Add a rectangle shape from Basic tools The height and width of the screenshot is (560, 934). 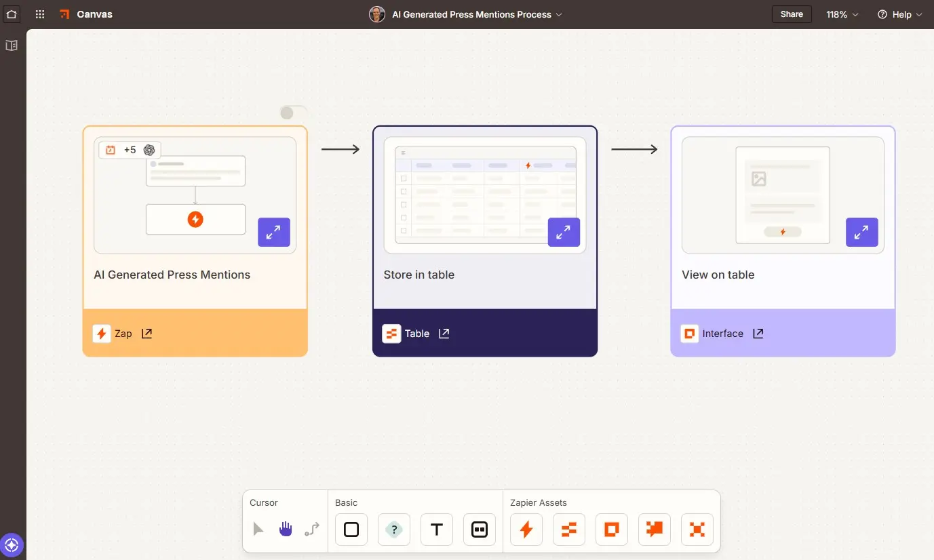[x=351, y=529]
